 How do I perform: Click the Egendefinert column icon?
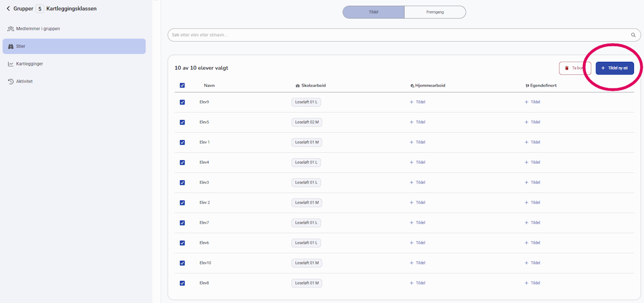527,85
